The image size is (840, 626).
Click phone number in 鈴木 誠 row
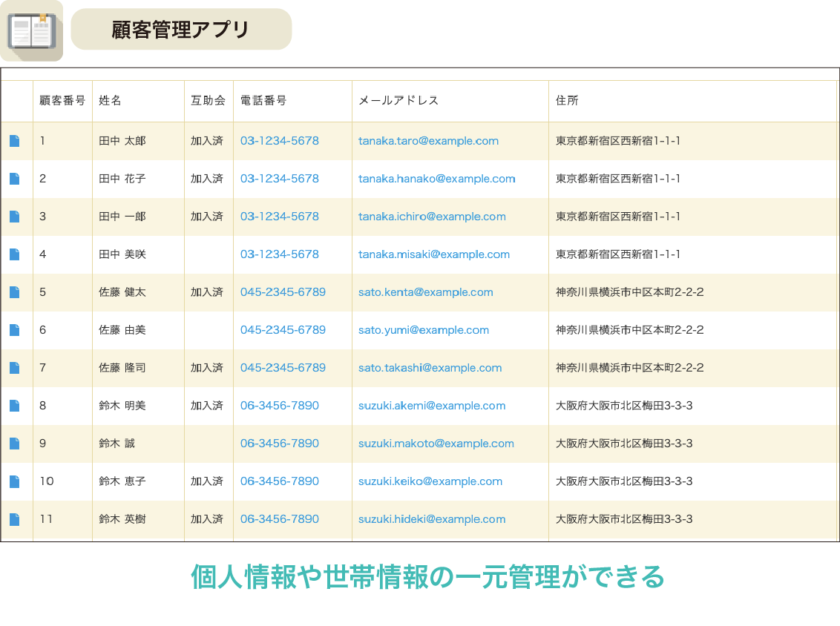pyautogui.click(x=280, y=444)
